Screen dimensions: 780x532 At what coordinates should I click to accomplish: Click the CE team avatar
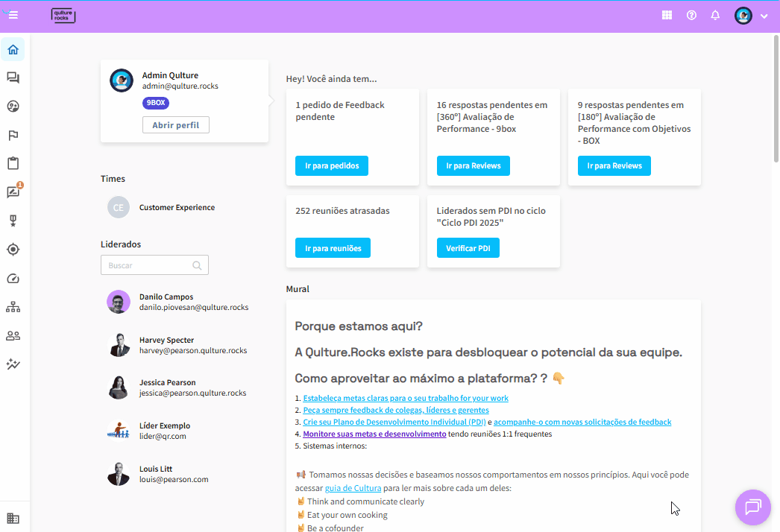(119, 207)
